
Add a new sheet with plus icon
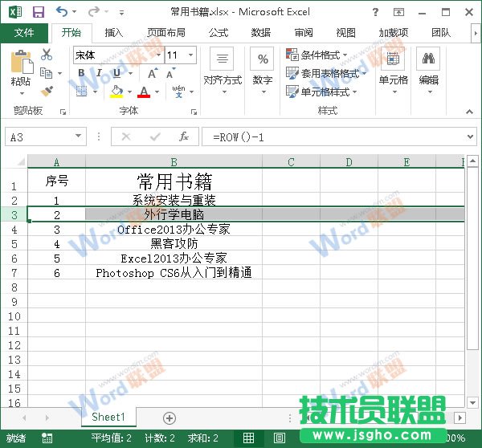point(170,417)
